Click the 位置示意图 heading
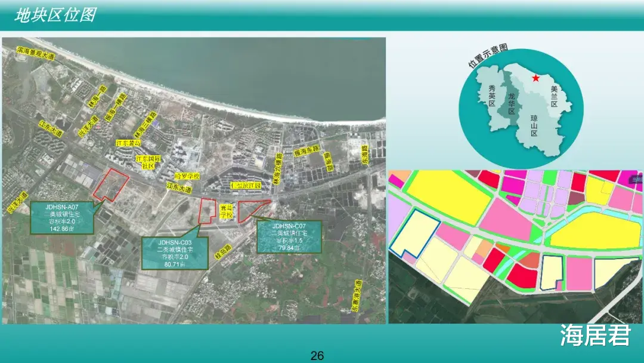This screenshot has width=644, height=363. pos(488,56)
